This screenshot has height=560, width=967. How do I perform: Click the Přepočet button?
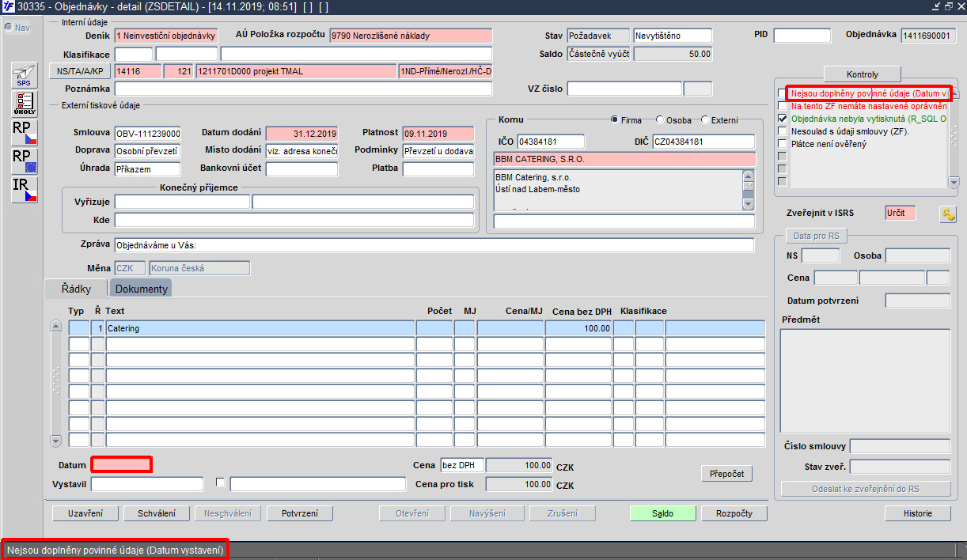click(x=726, y=473)
